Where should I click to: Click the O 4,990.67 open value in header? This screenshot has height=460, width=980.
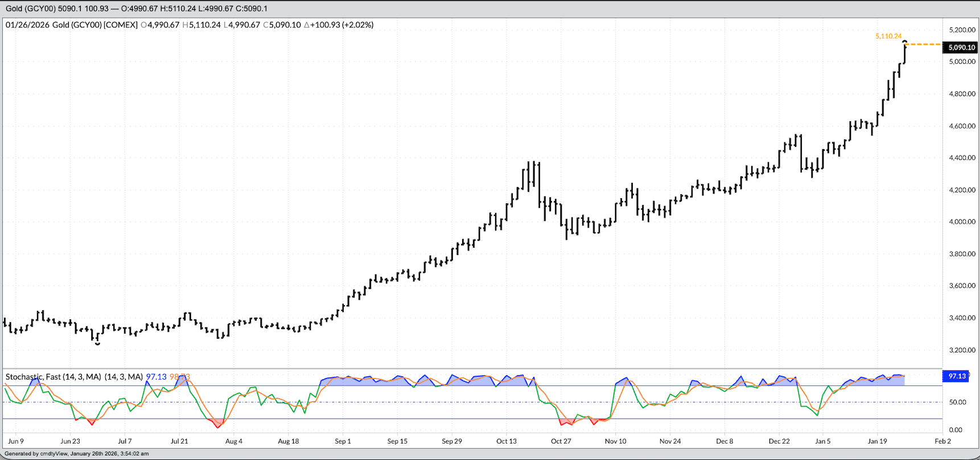point(160,25)
